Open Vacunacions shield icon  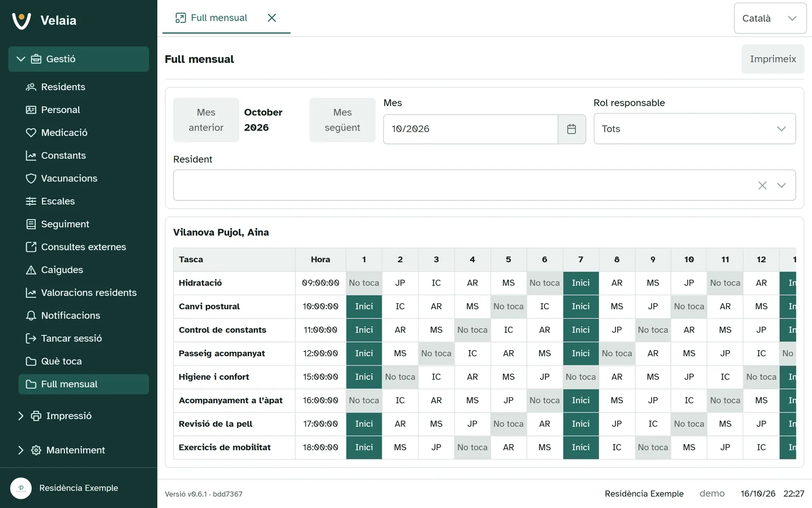coord(31,178)
